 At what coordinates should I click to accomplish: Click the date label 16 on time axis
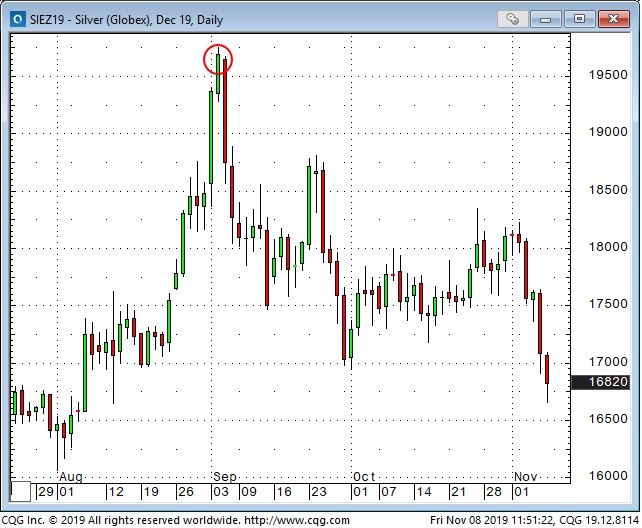[x=284, y=492]
